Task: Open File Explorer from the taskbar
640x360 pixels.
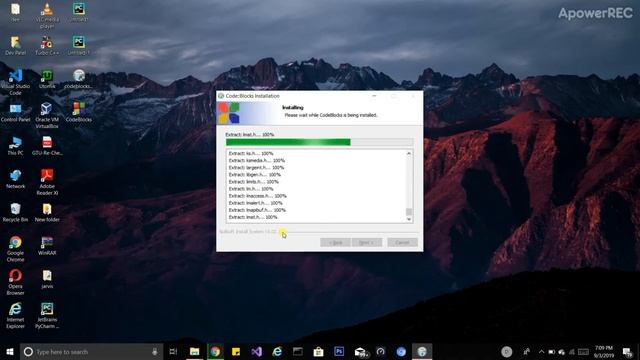Action: click(194, 351)
